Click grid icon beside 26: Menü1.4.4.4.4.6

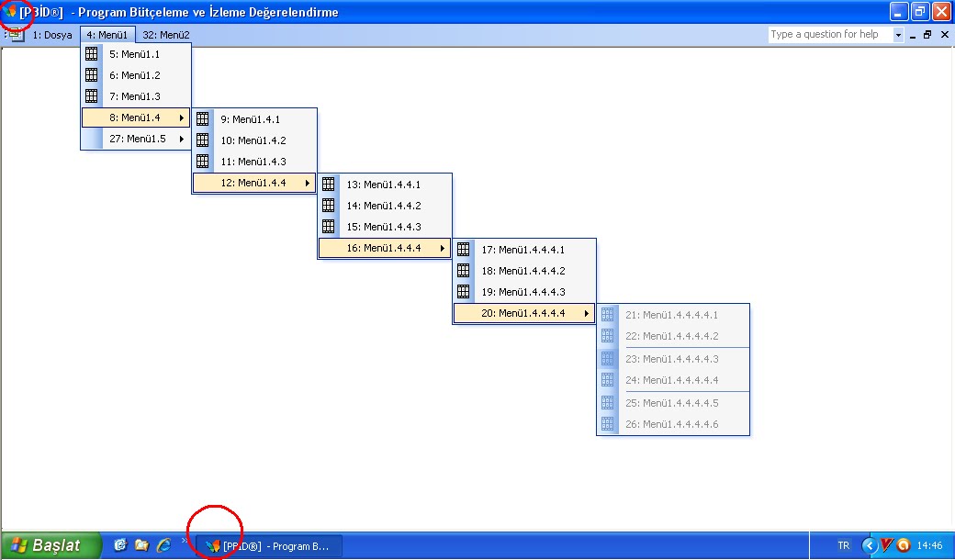[607, 423]
